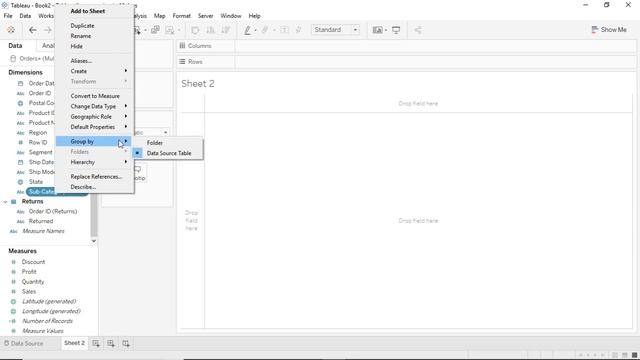Click the Presentation mode monitor icon
Screen dimensions: 640x360
coord(396,30)
